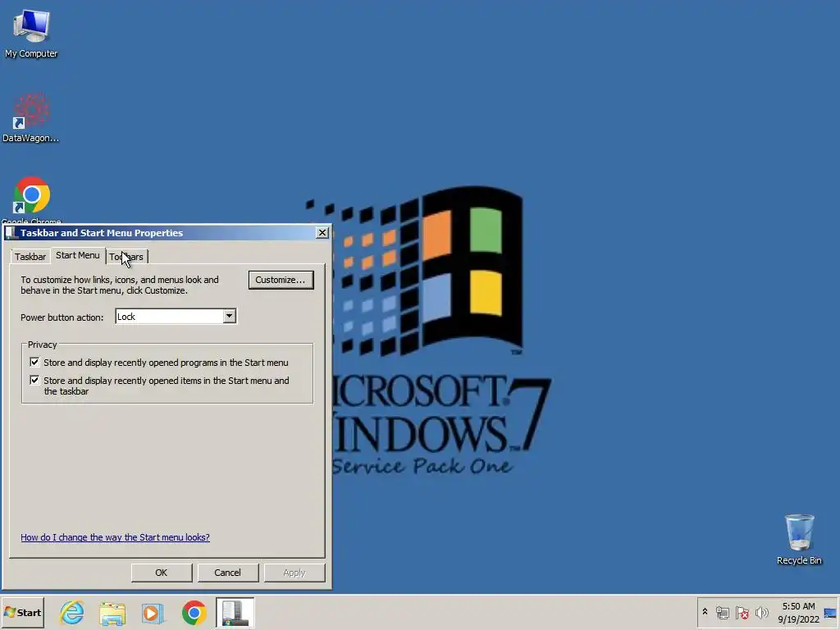This screenshot has width=840, height=630.
Task: Uncheck store recently opened items checkbox
Action: pyautogui.click(x=34, y=381)
